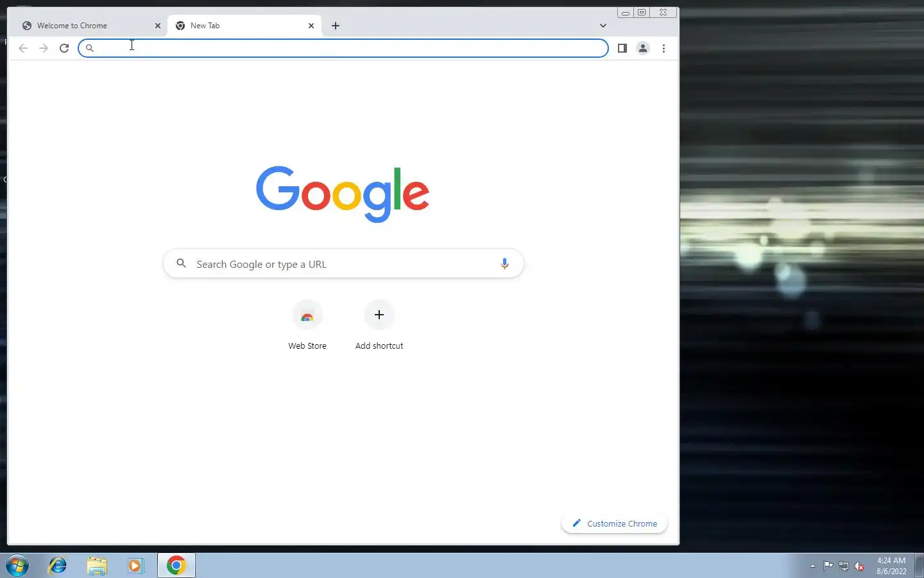Open Windows Explorer from taskbar
This screenshot has width=924, height=578.
97,566
